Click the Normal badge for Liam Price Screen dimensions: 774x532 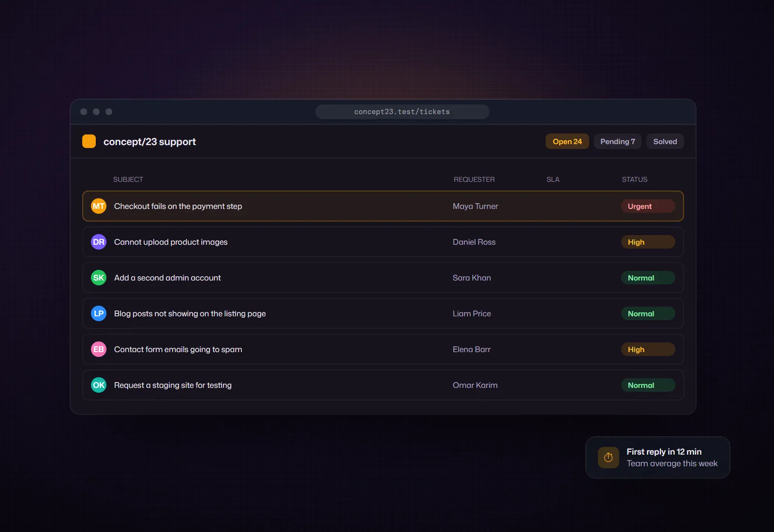pyautogui.click(x=648, y=313)
